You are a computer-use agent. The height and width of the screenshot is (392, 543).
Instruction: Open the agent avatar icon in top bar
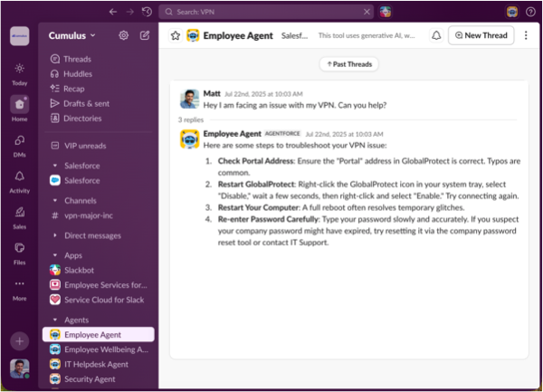point(512,12)
